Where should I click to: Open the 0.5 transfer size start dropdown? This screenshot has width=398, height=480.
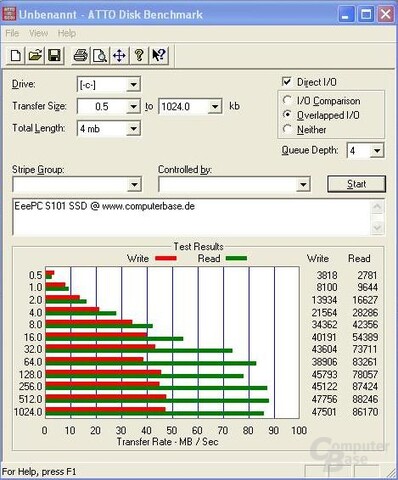pyautogui.click(x=133, y=107)
